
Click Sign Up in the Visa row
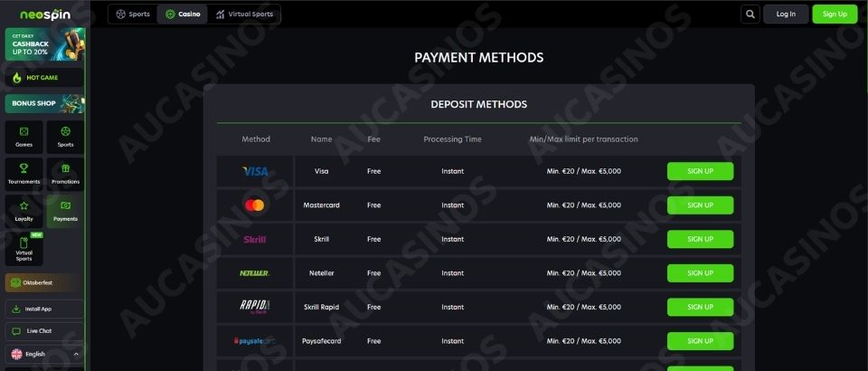(x=700, y=171)
